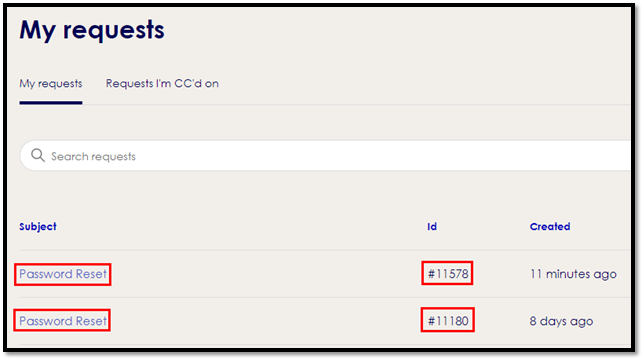
Task: Focus the Search requests input field
Action: (325, 156)
